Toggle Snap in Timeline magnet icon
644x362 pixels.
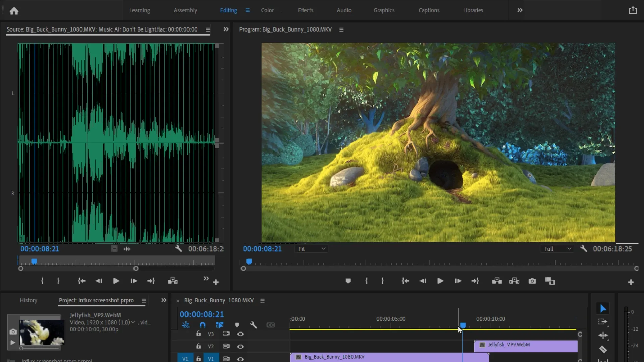202,325
